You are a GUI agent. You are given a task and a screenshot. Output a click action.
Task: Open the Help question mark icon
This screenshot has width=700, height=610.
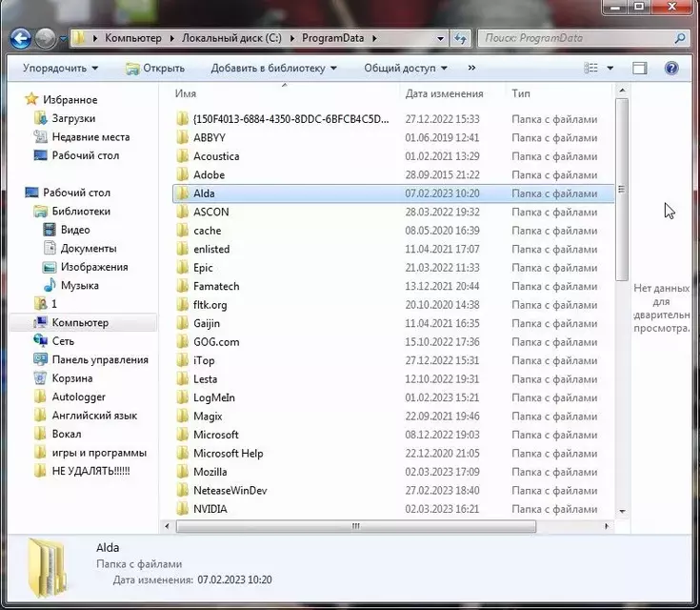point(671,69)
